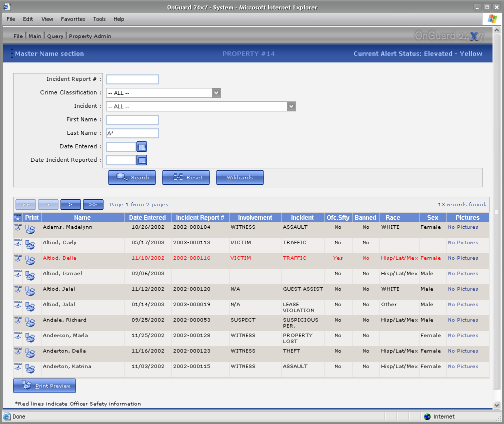Open the Wildcards help button

tap(240, 177)
